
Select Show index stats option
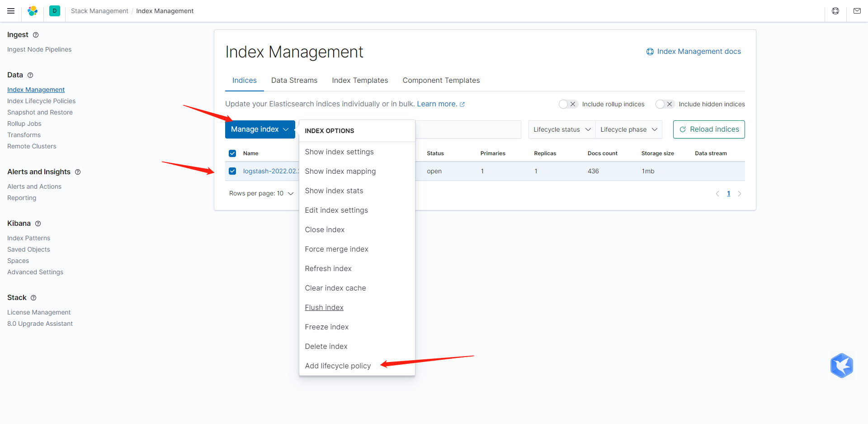[x=357, y=191]
